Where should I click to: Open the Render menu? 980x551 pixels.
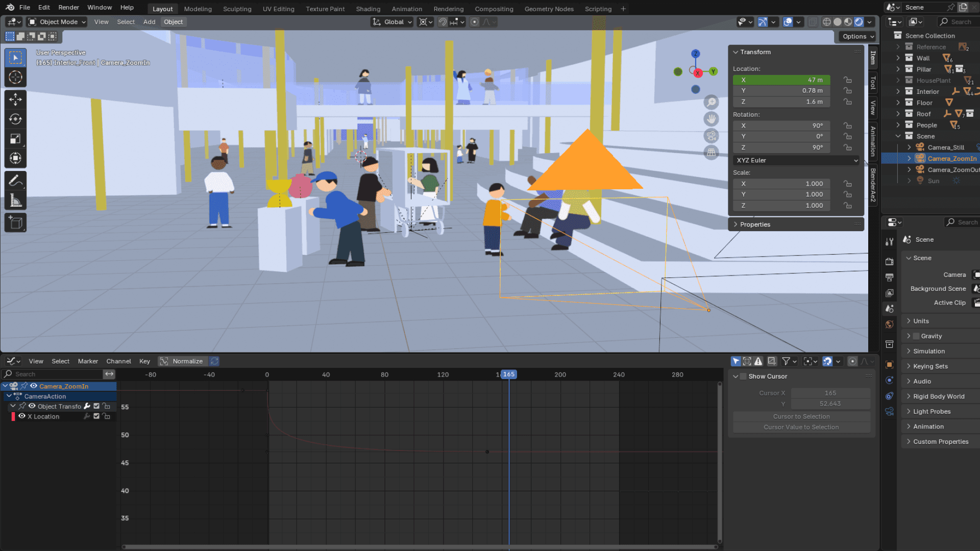click(68, 8)
